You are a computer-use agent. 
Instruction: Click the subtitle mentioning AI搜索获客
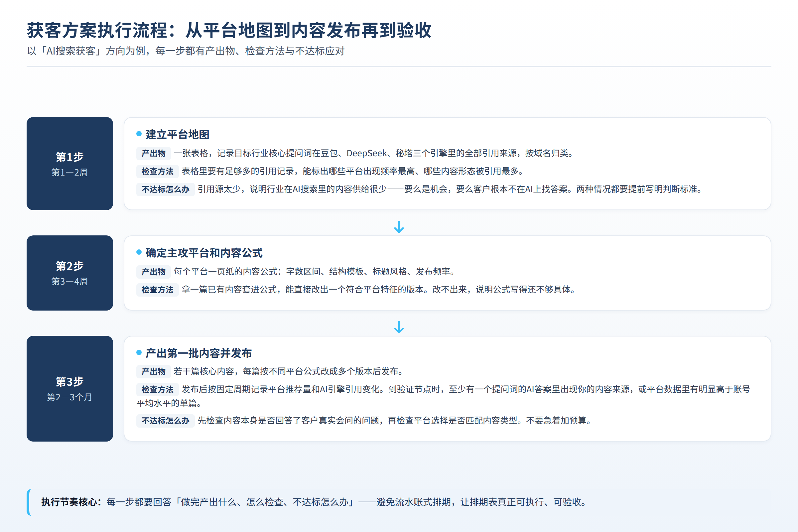[x=186, y=51]
